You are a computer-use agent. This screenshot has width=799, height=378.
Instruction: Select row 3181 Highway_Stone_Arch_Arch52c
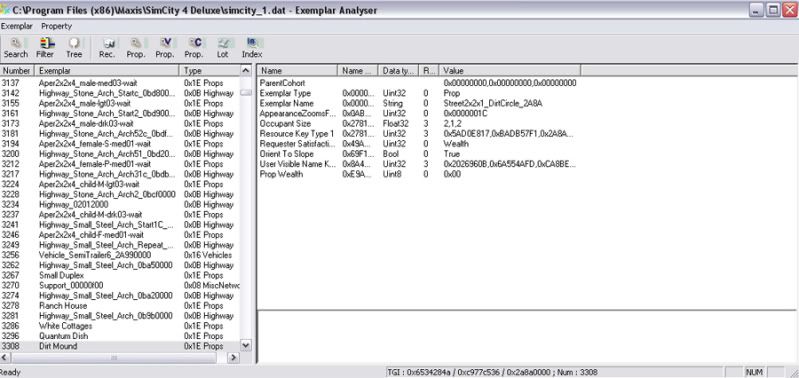tap(120, 133)
